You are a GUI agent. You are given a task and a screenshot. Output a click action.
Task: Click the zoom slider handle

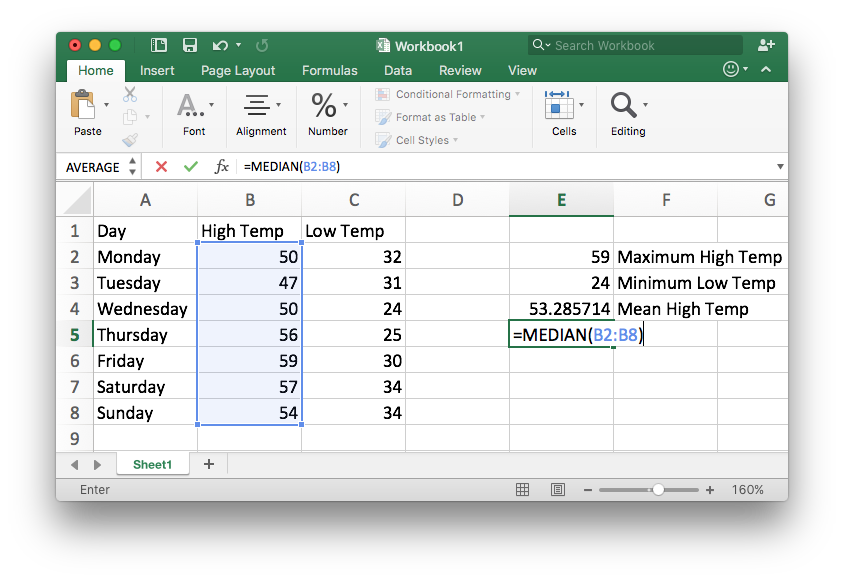[658, 490]
